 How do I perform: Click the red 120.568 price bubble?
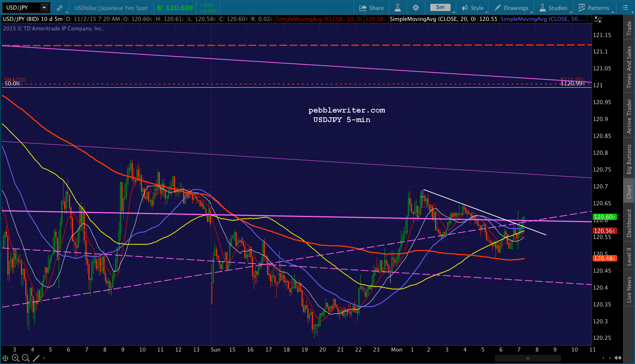point(605,231)
